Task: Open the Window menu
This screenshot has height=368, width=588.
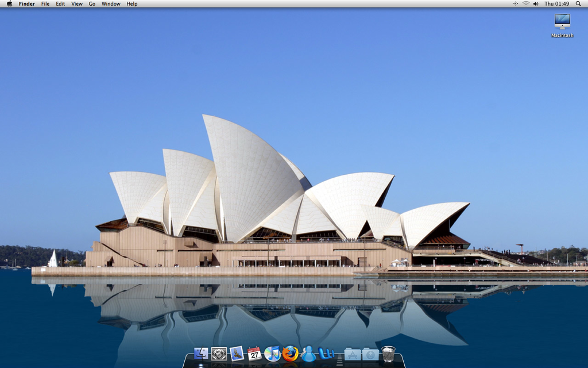Action: [x=111, y=4]
